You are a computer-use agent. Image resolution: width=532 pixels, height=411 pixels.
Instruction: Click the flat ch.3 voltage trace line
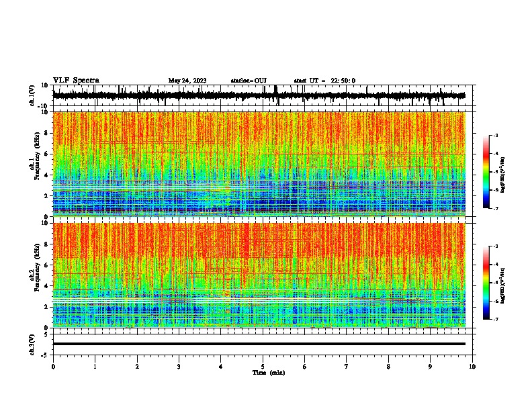tap(259, 344)
